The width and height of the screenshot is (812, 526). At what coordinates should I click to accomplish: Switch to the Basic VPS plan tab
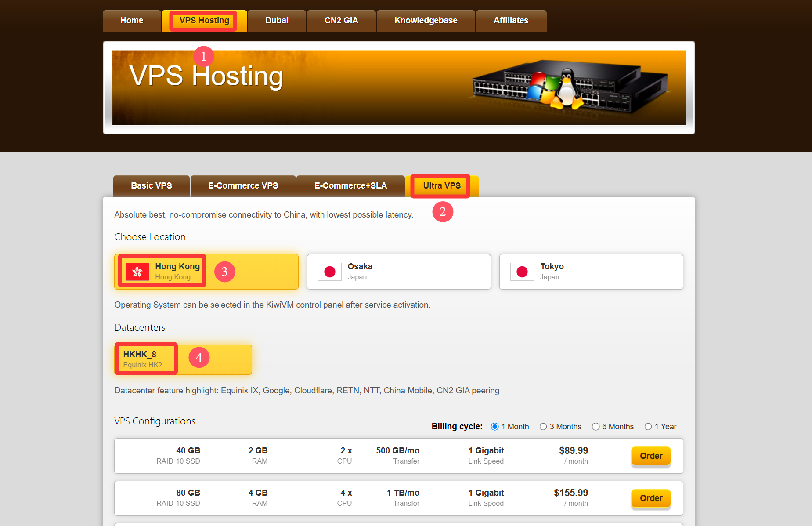(x=152, y=186)
